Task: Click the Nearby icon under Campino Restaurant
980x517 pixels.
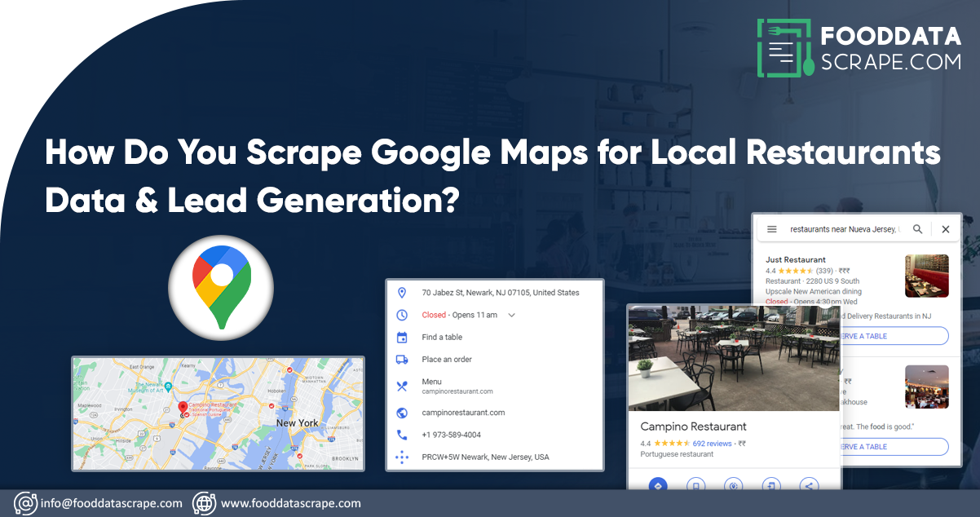Action: (734, 485)
